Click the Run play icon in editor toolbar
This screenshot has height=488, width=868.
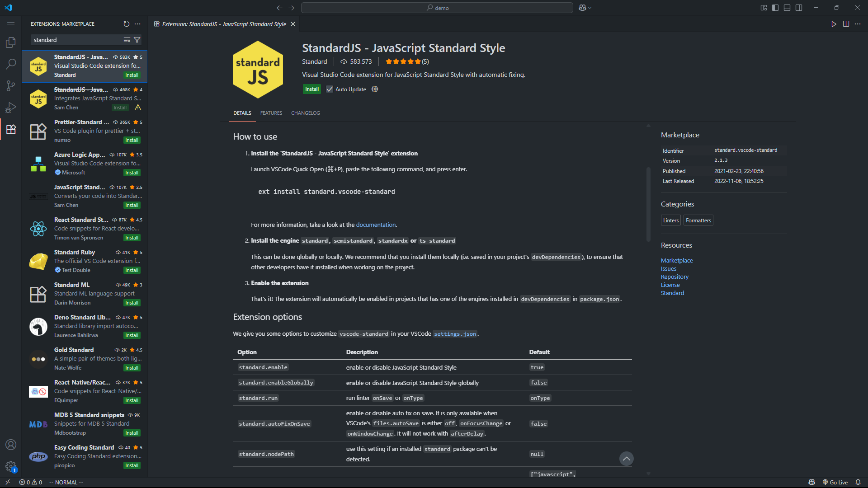834,24
